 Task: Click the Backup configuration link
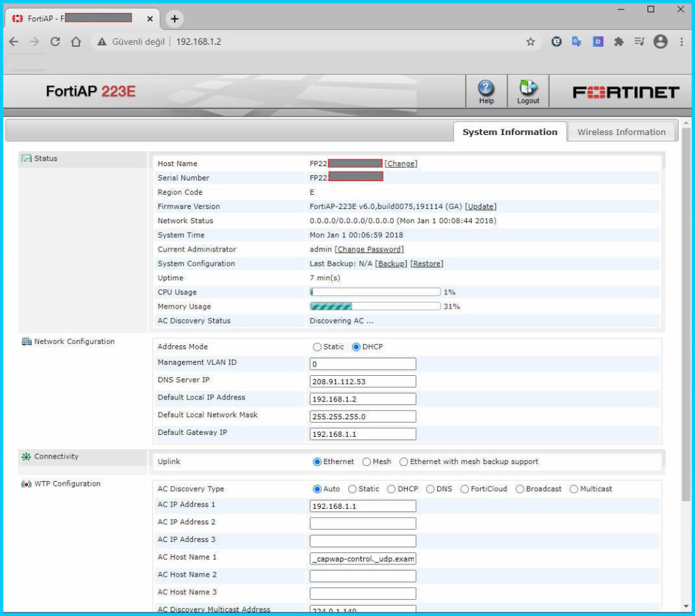click(391, 264)
